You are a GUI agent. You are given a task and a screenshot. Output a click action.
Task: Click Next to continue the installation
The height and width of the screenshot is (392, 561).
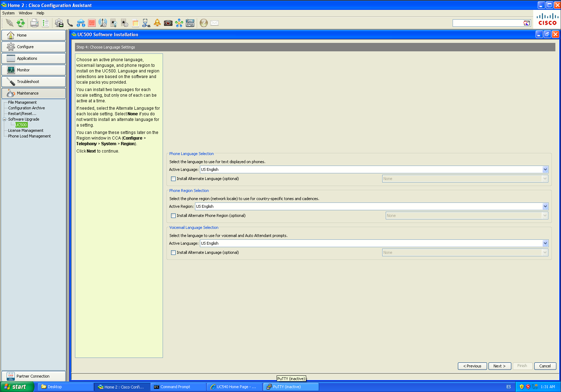[x=499, y=366]
